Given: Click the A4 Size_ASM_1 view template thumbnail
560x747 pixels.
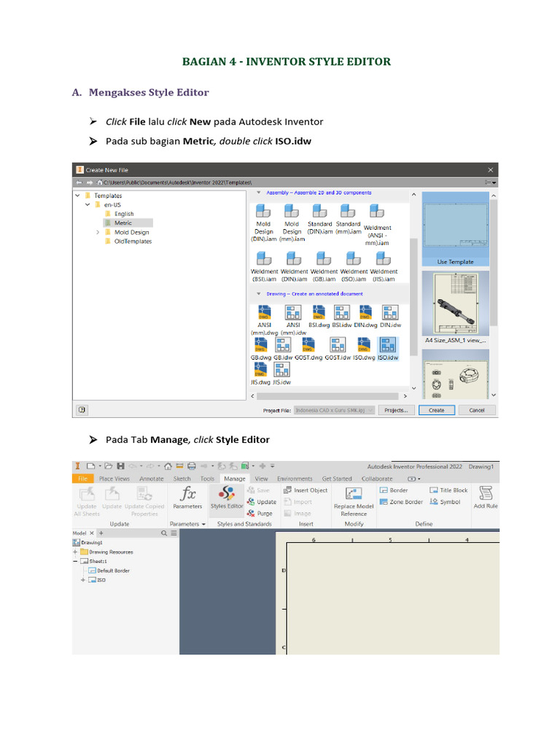Looking at the screenshot, I should 456,307.
